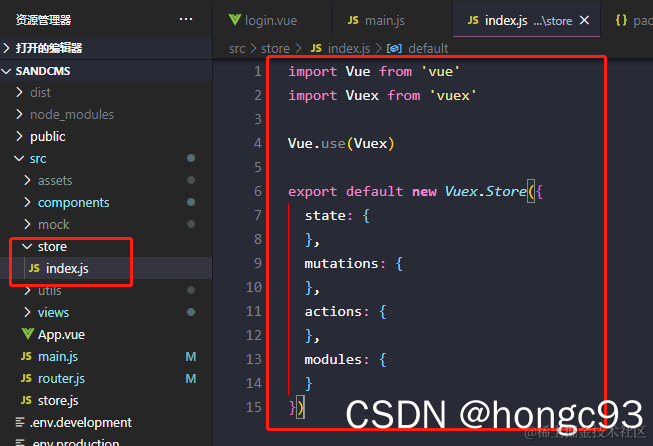Click the 'mutations' key in the code

(341, 264)
